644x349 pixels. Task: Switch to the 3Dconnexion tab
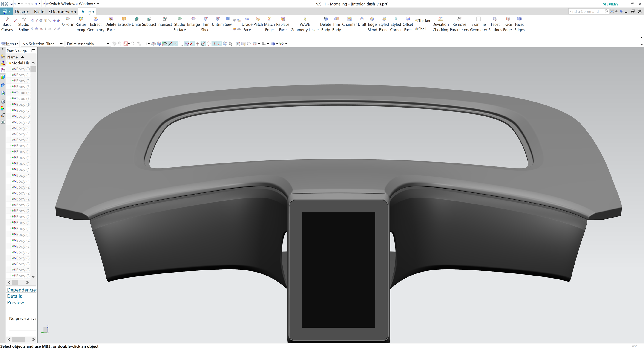click(x=62, y=12)
